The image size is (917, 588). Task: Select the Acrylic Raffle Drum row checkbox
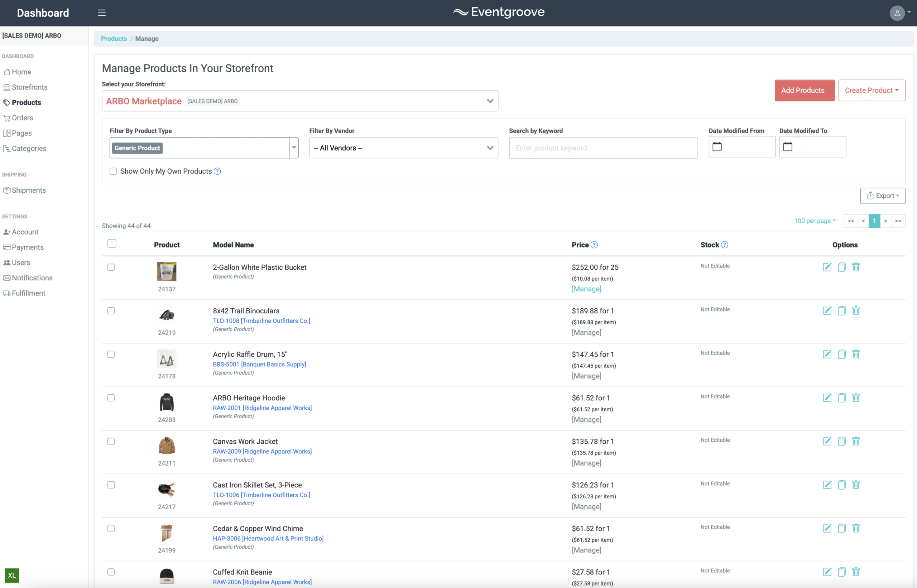[x=111, y=354]
